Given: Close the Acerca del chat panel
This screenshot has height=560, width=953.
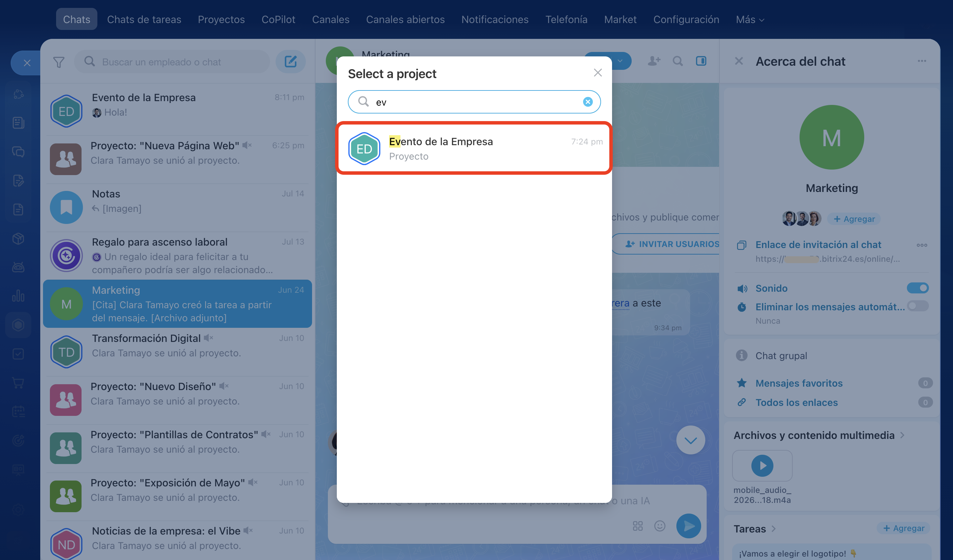Looking at the screenshot, I should pyautogui.click(x=739, y=61).
